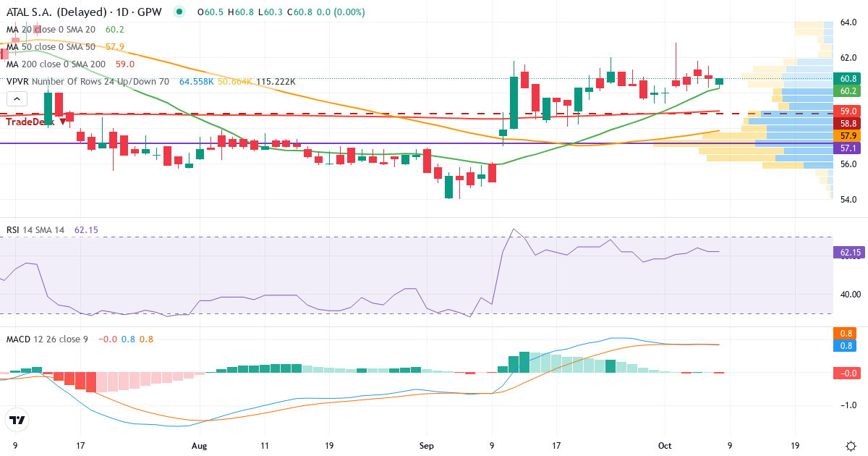Click the H60.8 high price value
This screenshot has height=456, width=868.
pyautogui.click(x=242, y=12)
